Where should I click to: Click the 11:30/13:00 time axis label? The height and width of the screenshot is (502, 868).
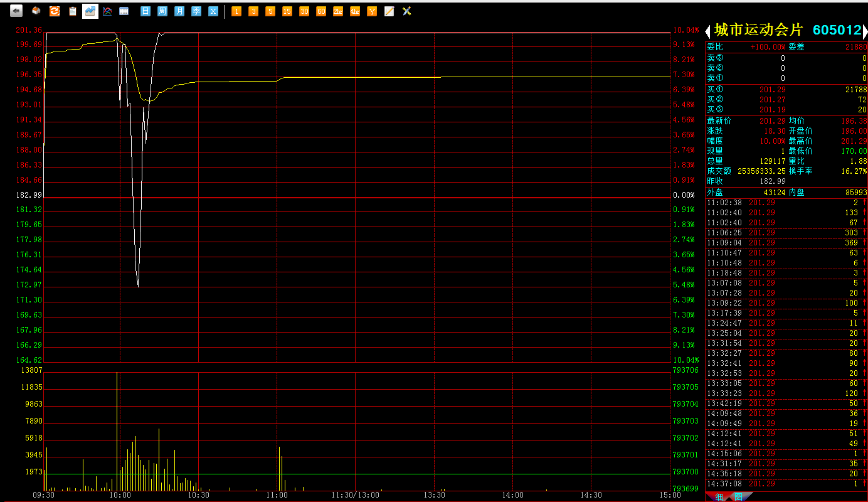355,496
